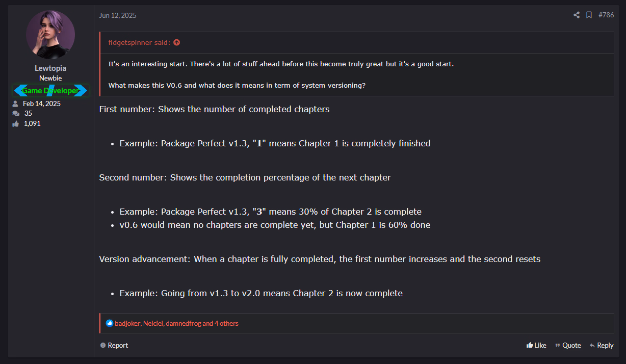Open the Lewtopia username profile
626x364 pixels.
(50, 68)
